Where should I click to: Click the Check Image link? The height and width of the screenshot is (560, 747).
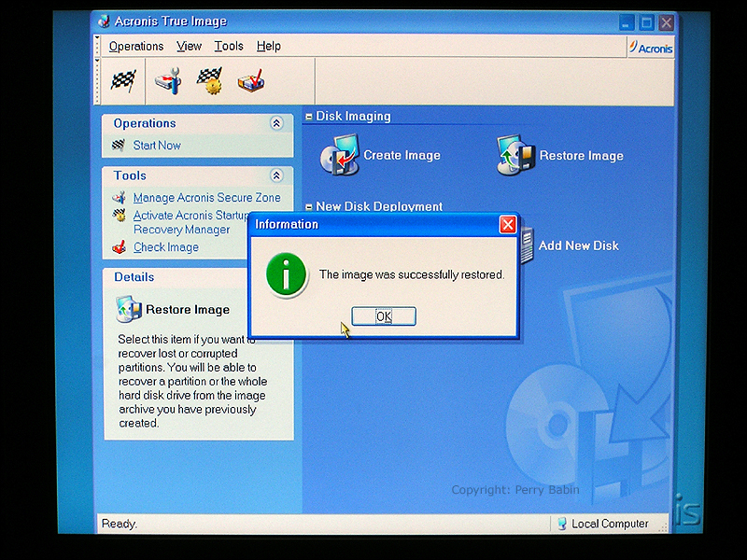tap(166, 247)
